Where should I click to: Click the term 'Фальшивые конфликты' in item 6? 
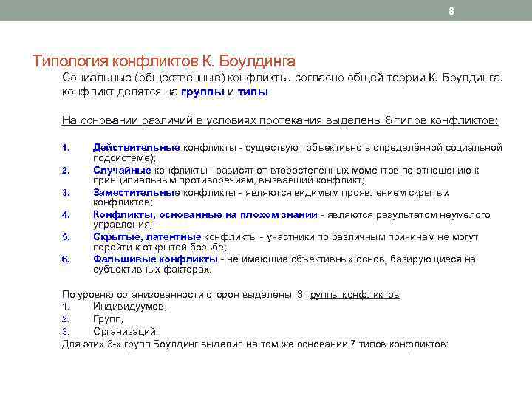[x=155, y=259]
